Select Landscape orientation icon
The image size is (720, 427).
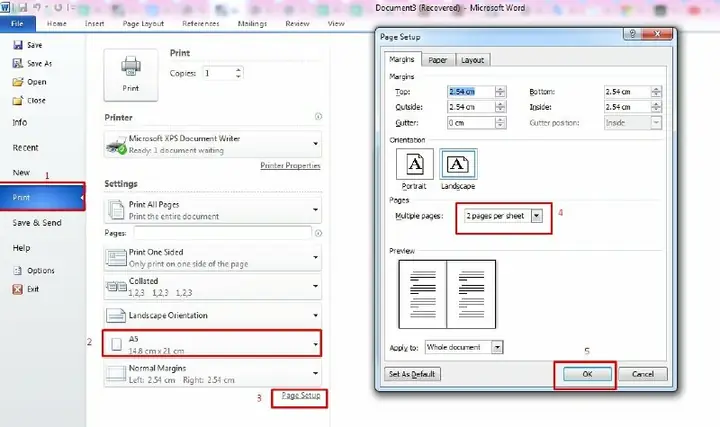pos(458,164)
